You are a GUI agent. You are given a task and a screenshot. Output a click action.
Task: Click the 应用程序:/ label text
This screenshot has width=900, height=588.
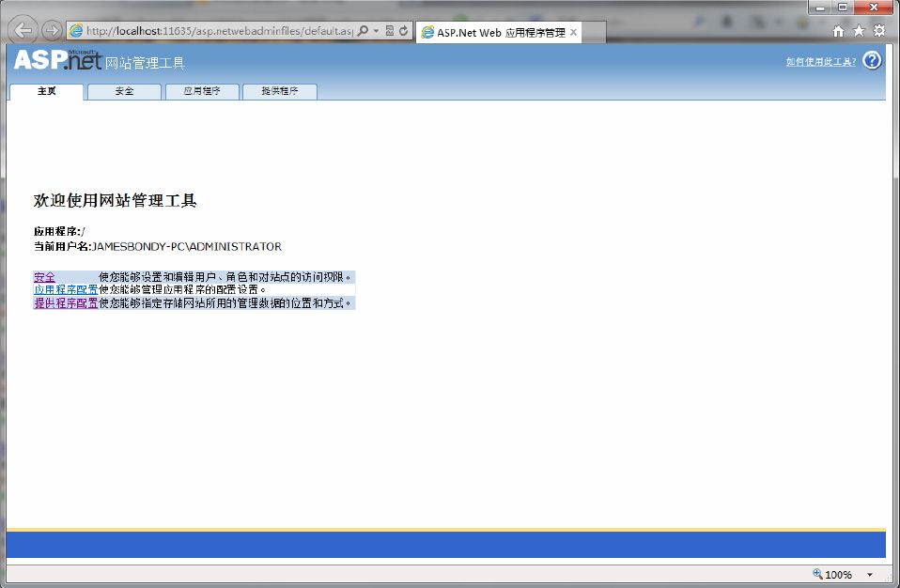click(59, 232)
